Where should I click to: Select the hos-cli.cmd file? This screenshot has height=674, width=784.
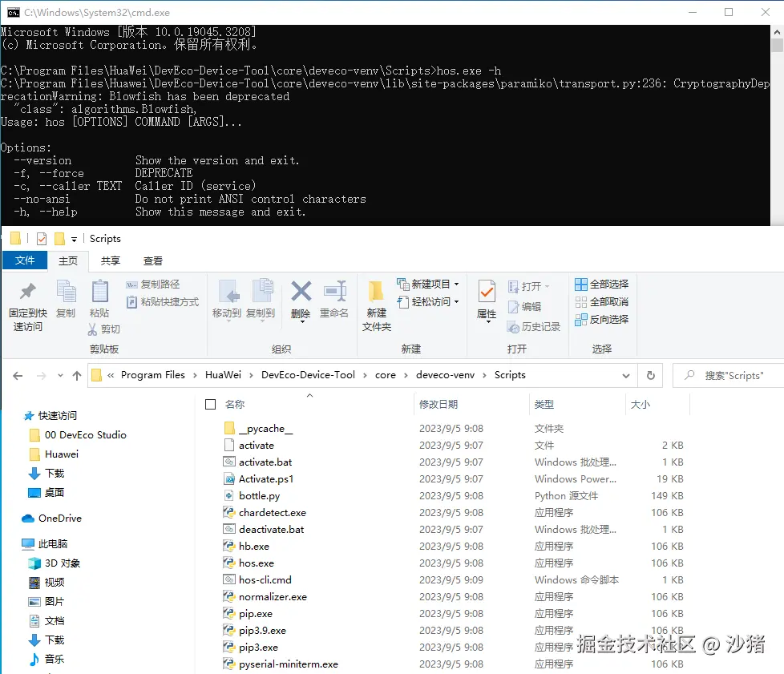point(265,580)
